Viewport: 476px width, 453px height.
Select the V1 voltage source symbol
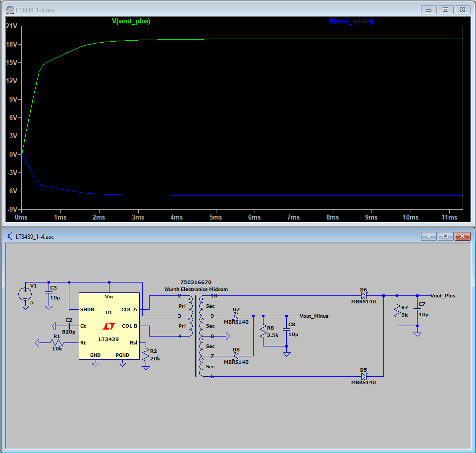tap(25, 294)
